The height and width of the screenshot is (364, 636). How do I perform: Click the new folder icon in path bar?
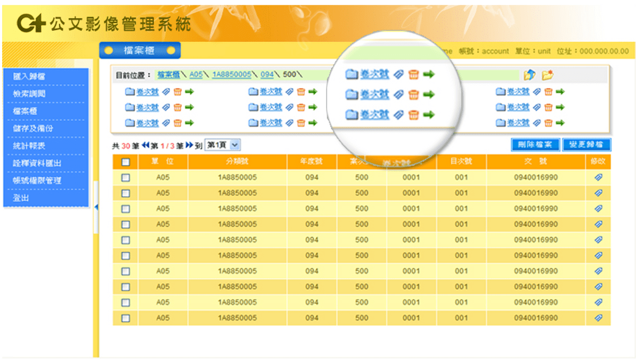click(x=547, y=75)
